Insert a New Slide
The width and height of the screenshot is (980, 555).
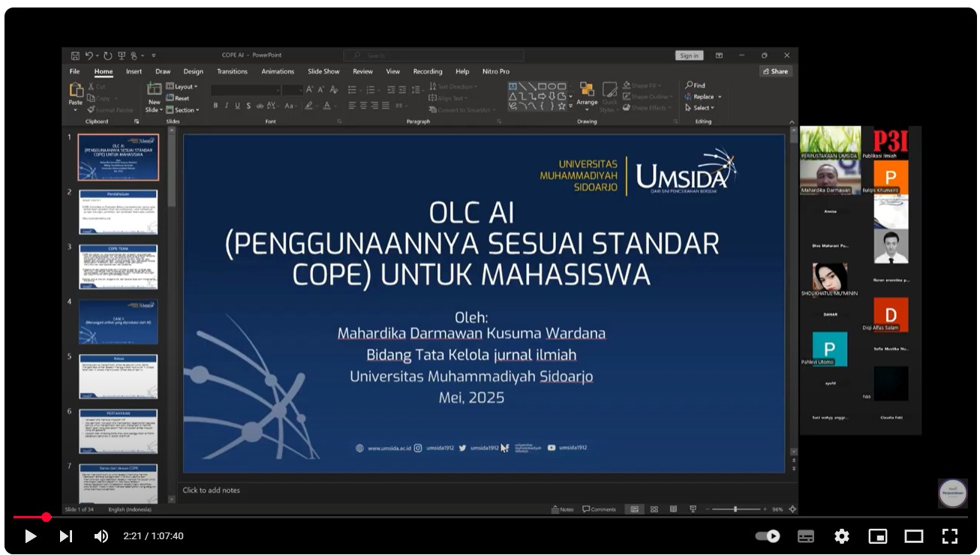coord(154,97)
